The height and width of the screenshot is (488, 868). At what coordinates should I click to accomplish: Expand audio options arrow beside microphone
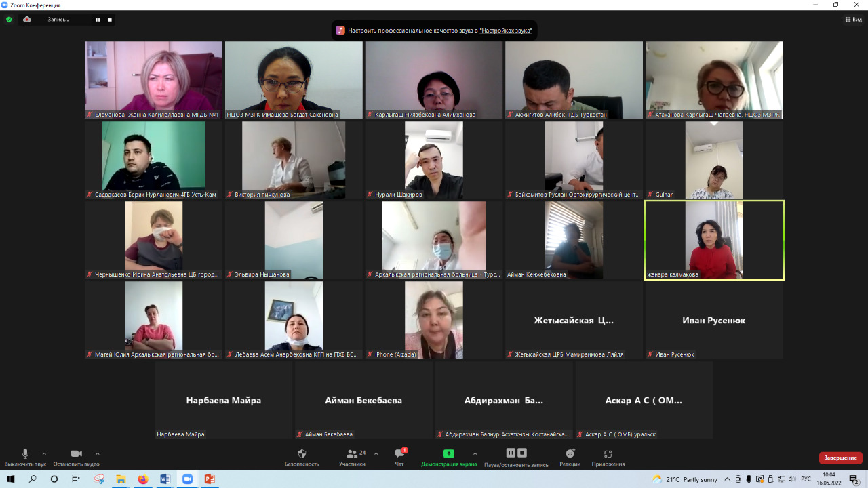45,453
